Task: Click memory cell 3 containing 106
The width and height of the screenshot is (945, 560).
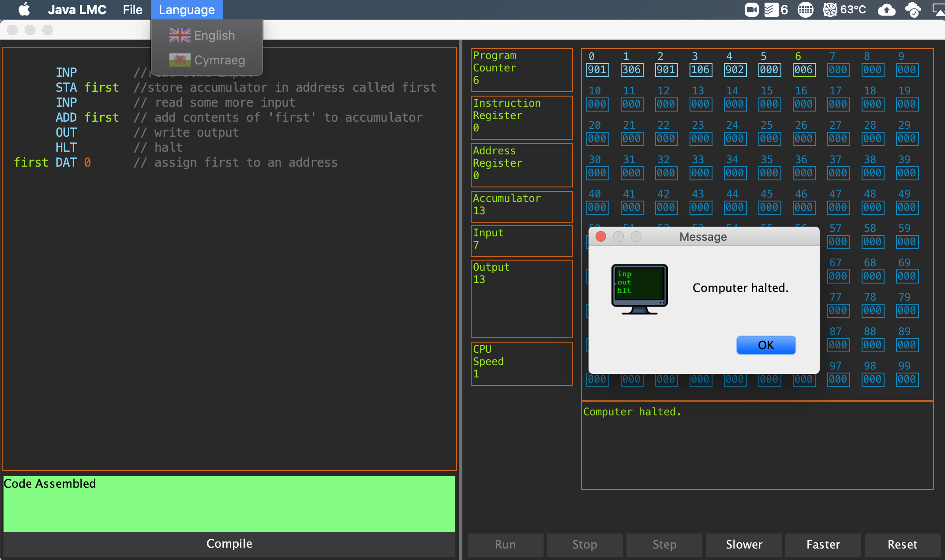Action: pyautogui.click(x=701, y=70)
